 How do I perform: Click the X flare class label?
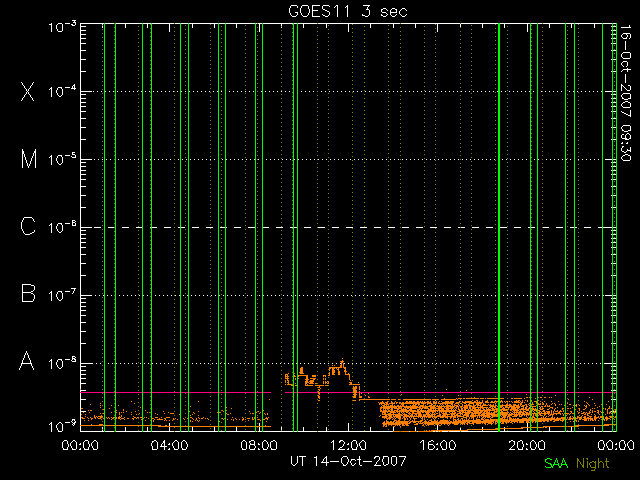27,91
